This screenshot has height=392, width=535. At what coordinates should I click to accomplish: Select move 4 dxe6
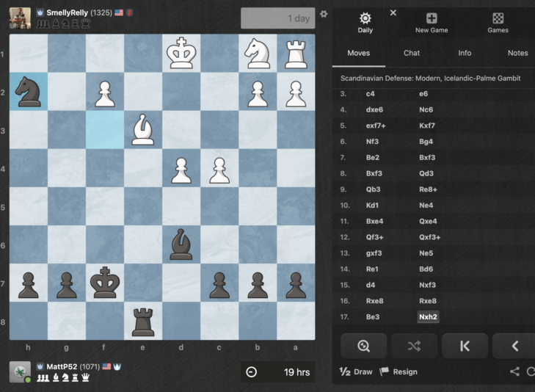coord(374,109)
